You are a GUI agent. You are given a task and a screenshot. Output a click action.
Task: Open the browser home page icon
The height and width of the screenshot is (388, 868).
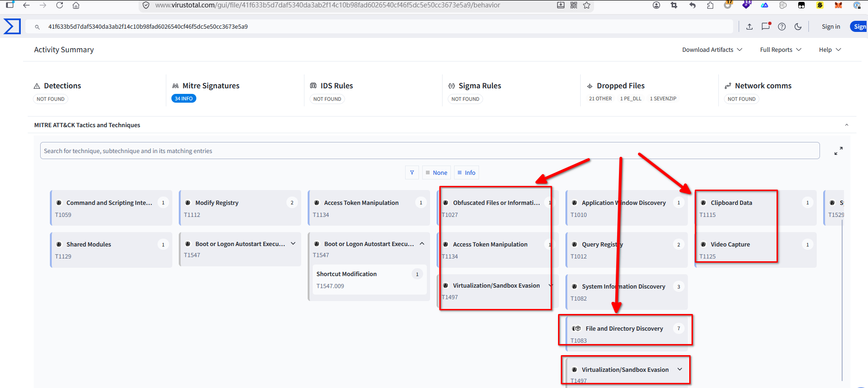coord(76,6)
